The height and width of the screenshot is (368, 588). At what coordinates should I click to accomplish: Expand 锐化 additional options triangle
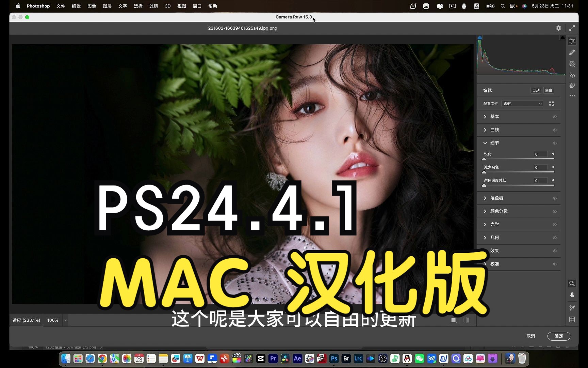[x=553, y=154]
